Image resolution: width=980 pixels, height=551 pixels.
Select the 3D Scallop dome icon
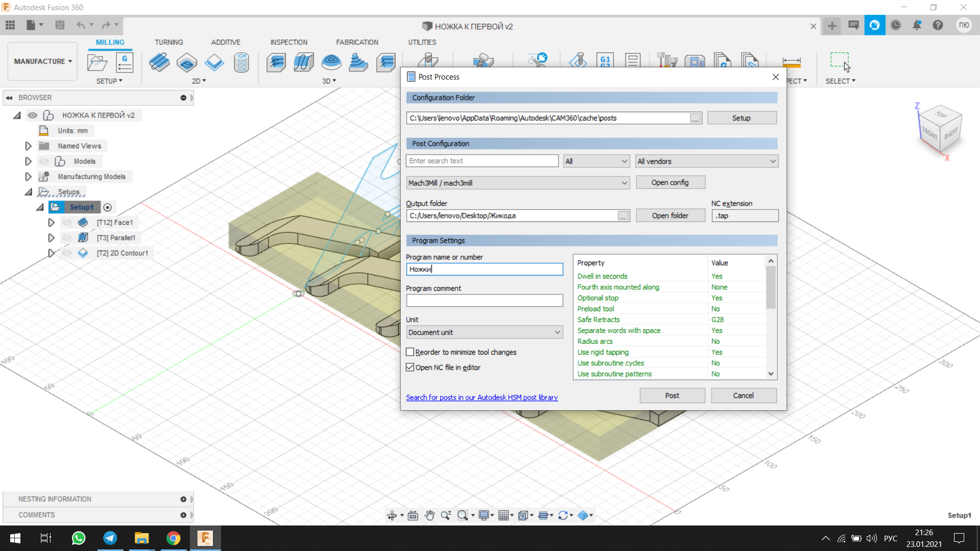click(x=331, y=63)
